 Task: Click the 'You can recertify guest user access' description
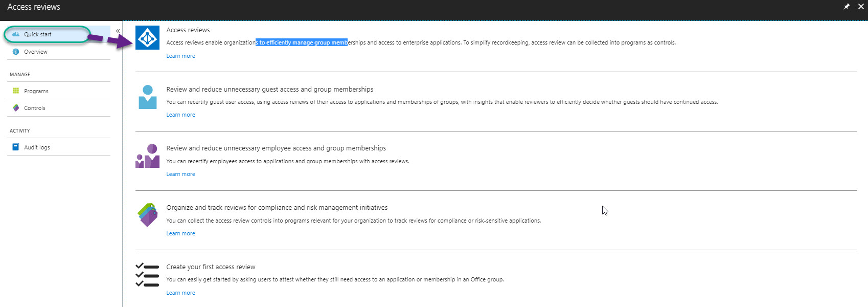pyautogui.click(x=442, y=102)
